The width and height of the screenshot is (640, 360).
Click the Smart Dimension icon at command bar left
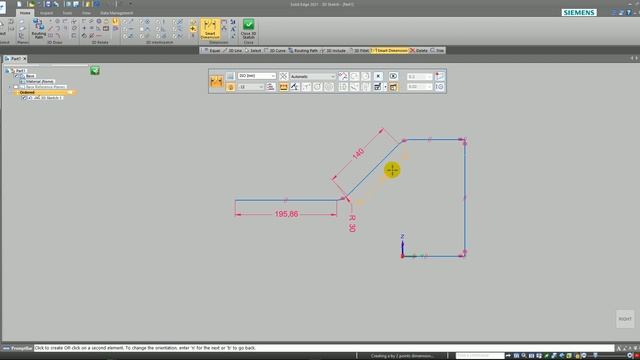216,81
